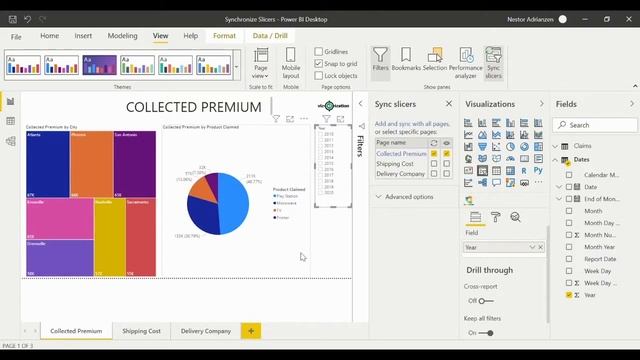640x360 pixels.
Task: Open the Page view dropdown
Action: tap(260, 63)
